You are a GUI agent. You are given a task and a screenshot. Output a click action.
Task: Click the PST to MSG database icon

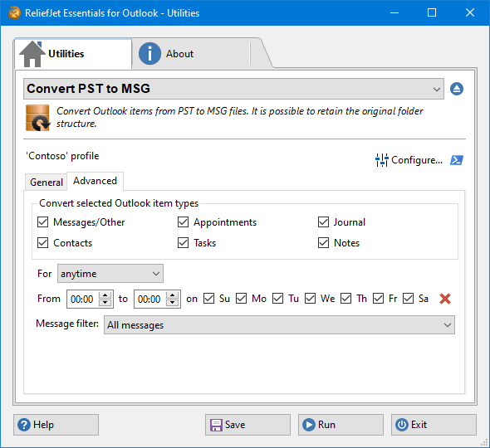(37, 118)
